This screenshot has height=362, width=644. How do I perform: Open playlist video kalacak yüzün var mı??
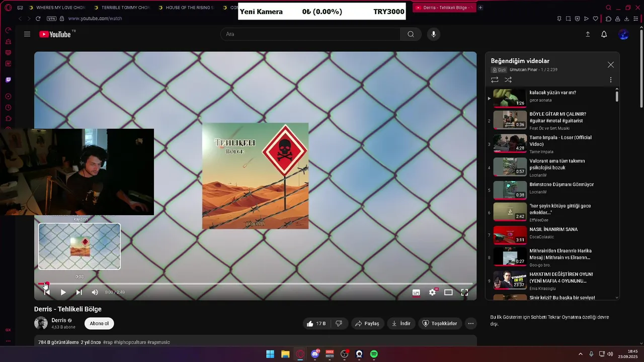[552, 99]
